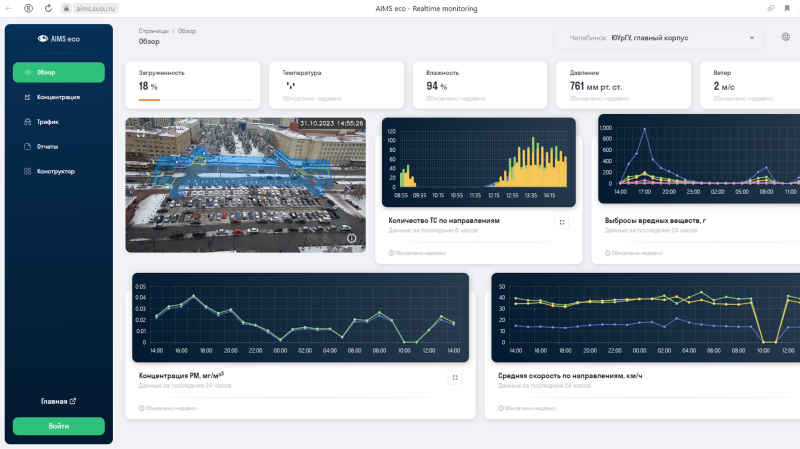The image size is (800, 449).
Task: Click the info icon on the camera image
Action: [x=352, y=238]
